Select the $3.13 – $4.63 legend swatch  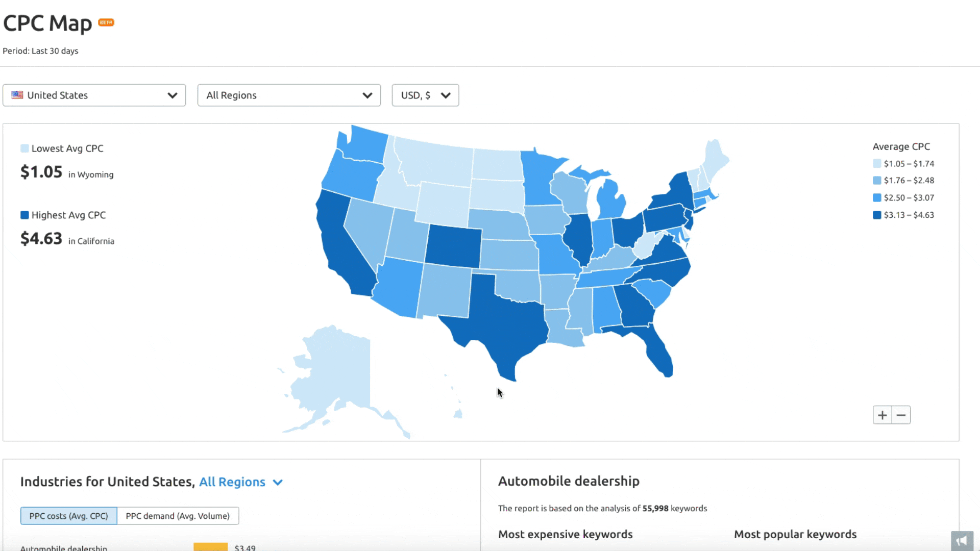pyautogui.click(x=877, y=215)
